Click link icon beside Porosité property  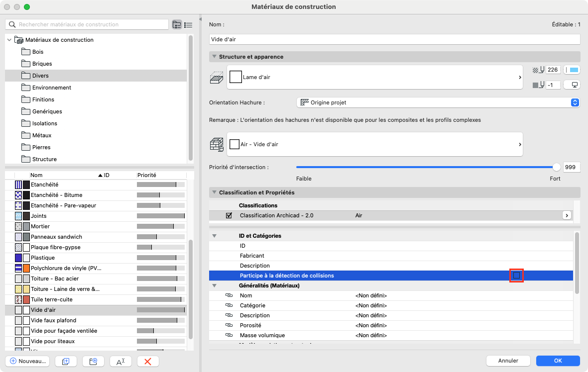click(x=229, y=325)
